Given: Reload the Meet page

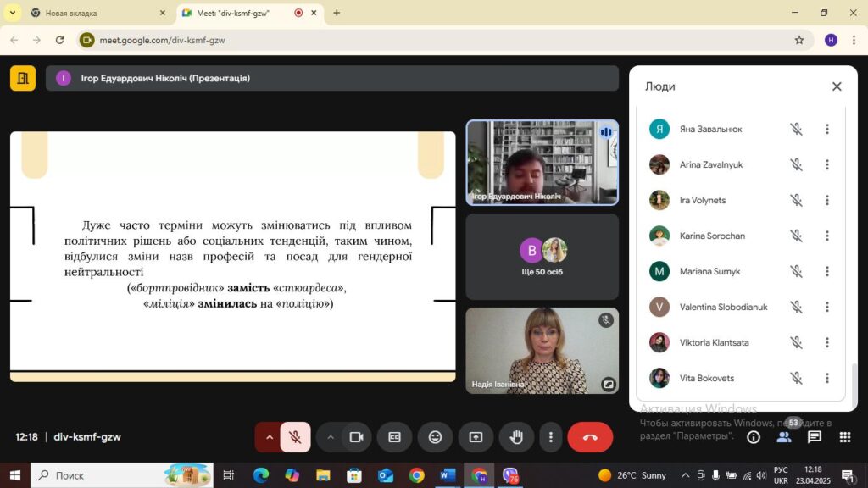Looking at the screenshot, I should click(60, 40).
